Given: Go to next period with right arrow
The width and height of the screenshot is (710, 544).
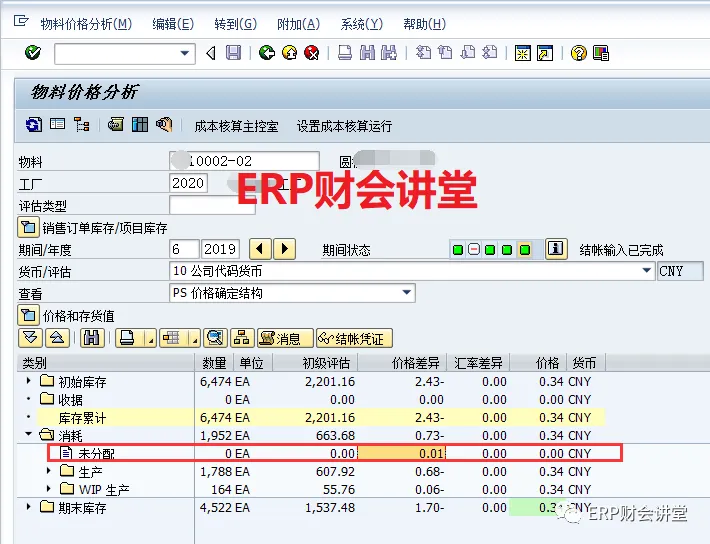Looking at the screenshot, I should point(284,249).
